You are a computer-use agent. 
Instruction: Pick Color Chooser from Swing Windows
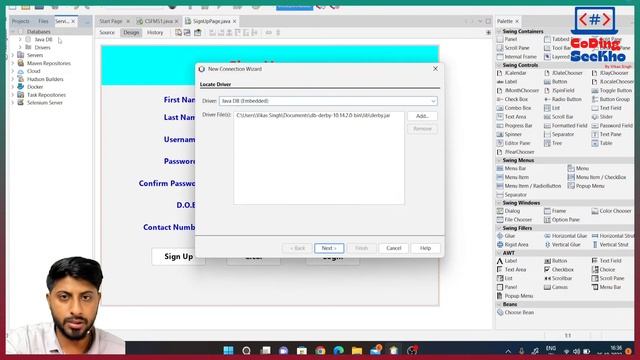point(611,211)
